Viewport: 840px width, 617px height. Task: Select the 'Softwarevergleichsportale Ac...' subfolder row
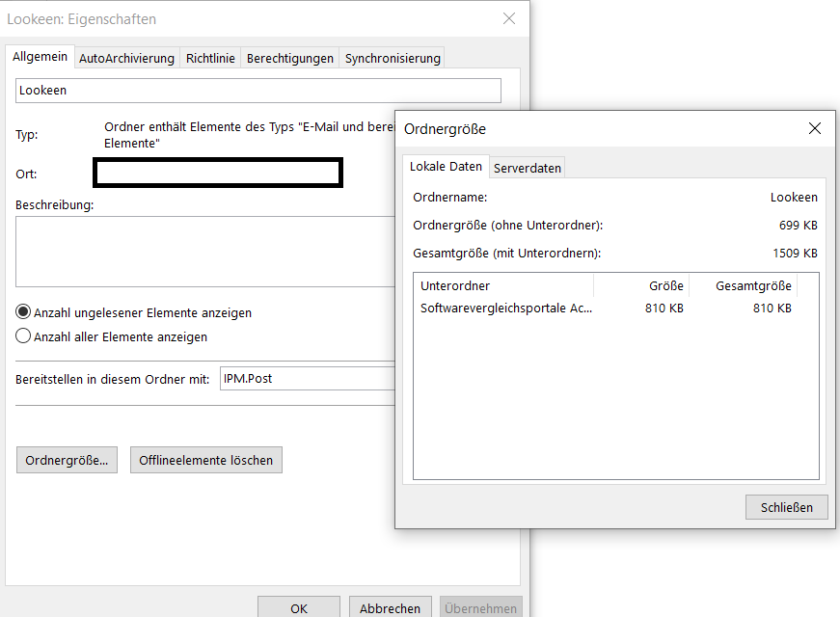click(x=606, y=308)
